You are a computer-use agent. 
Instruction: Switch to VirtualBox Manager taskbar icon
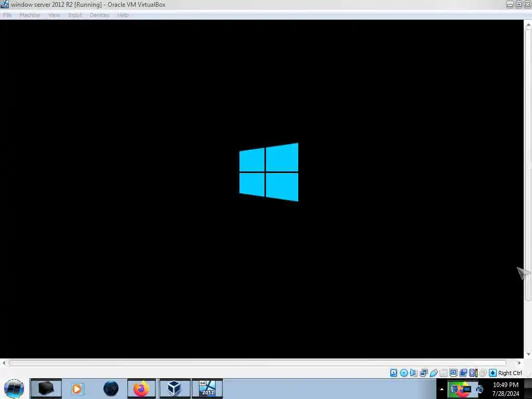175,389
